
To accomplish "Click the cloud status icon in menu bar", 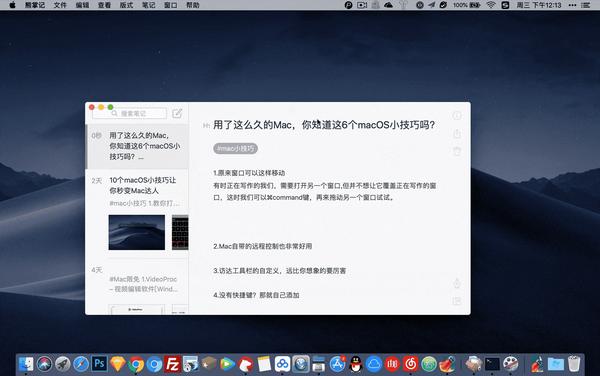I will pos(388,5).
